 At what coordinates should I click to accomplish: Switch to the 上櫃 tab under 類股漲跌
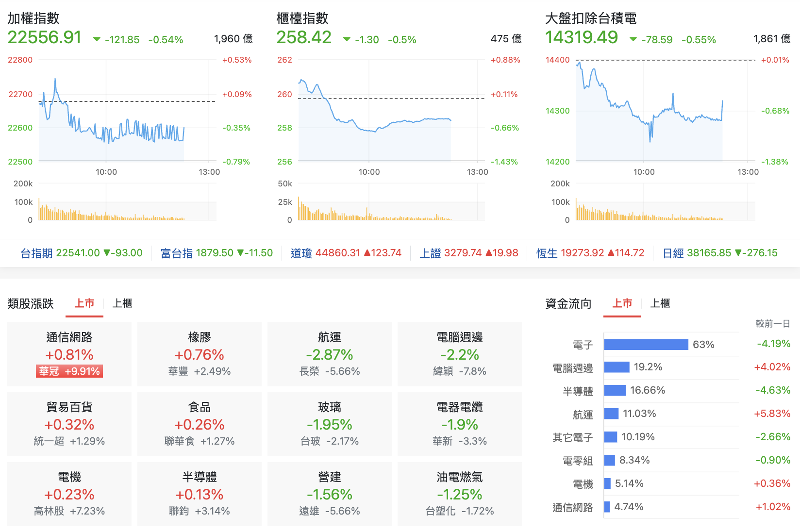122,303
